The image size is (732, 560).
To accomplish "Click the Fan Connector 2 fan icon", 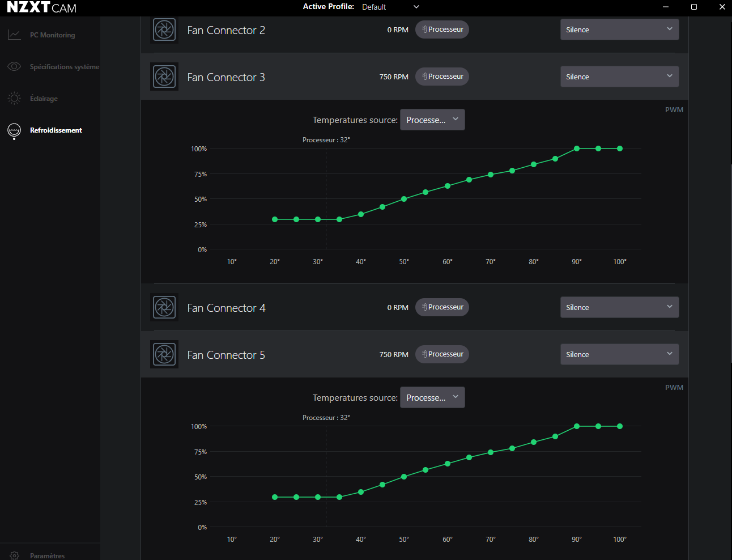I will (x=164, y=30).
